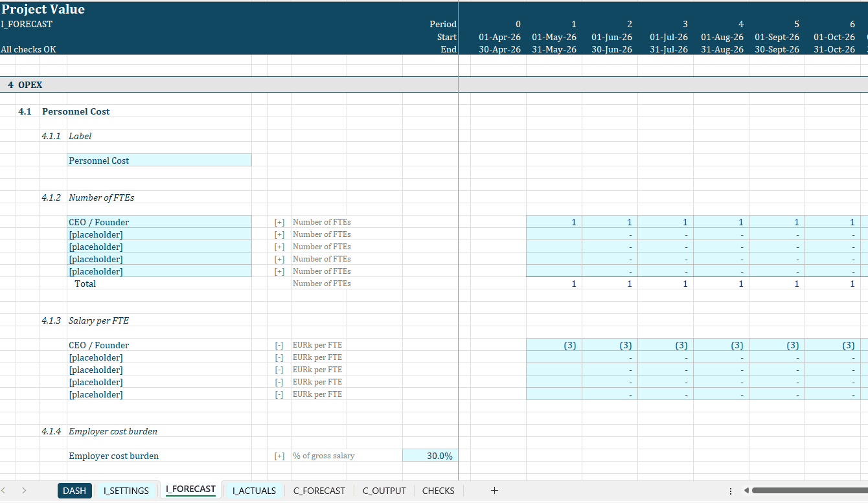Click the [-] sign icon beside CEO / Founder salary row
This screenshot has height=503, width=868.
click(x=279, y=345)
